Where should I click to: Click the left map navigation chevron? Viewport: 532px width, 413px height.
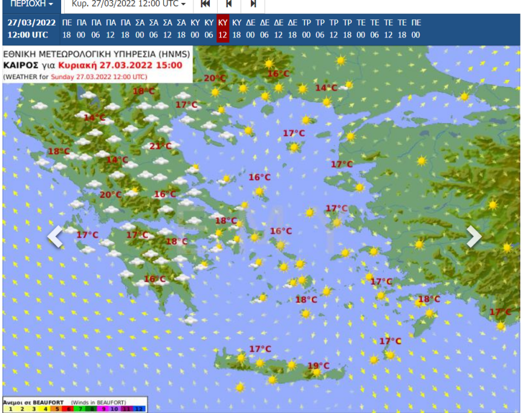pos(55,238)
